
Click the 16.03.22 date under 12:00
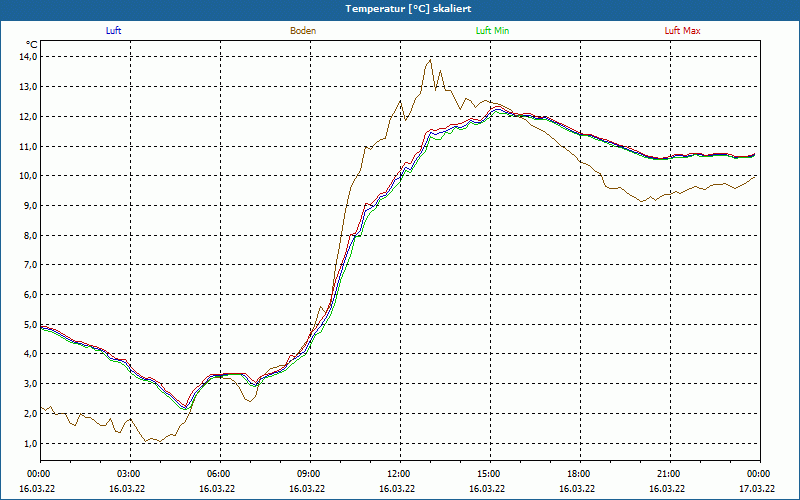pyautogui.click(x=397, y=489)
